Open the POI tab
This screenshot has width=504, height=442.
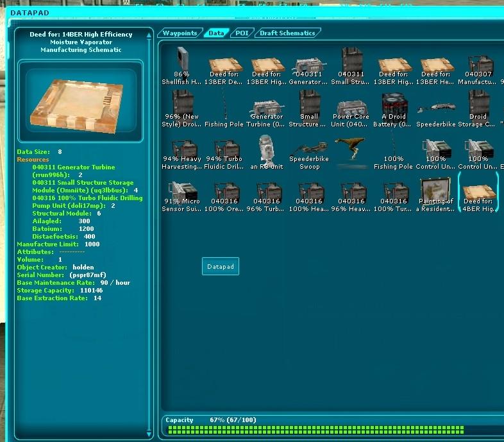242,33
